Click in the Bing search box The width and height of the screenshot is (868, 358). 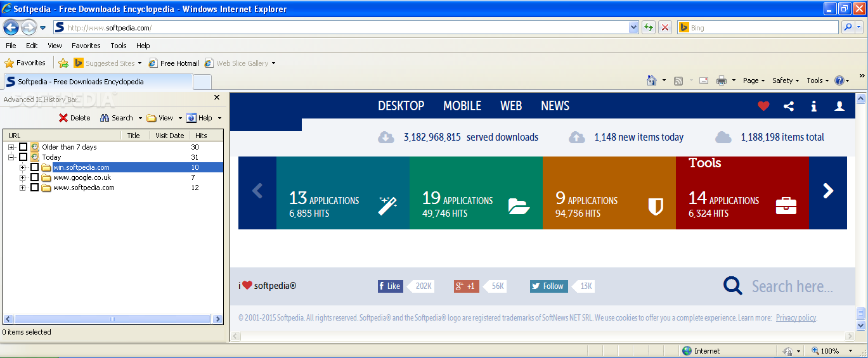(758, 27)
